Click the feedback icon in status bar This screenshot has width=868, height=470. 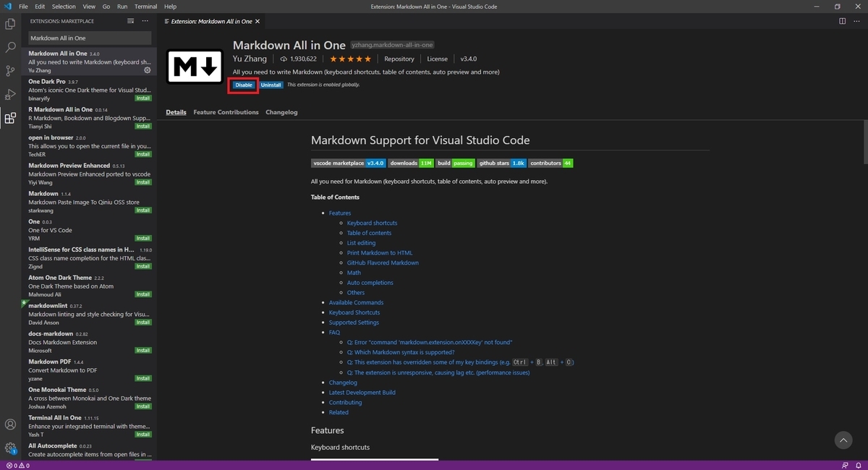tap(845, 466)
